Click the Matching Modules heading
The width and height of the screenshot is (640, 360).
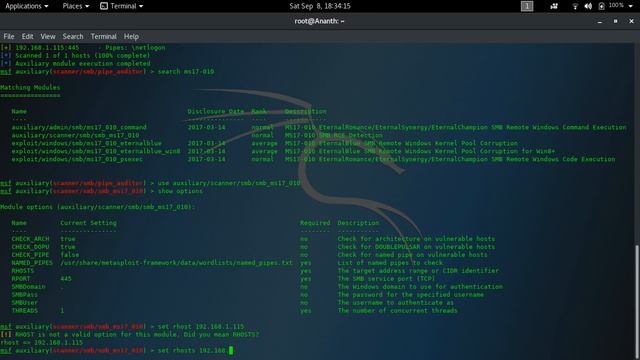tap(30, 87)
